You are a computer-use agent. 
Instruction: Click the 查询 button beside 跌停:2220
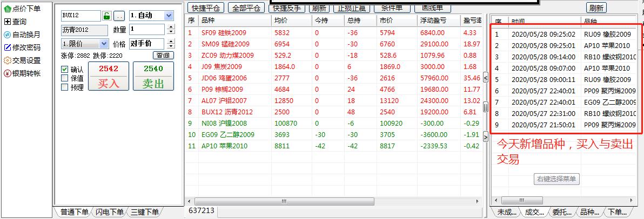click(163, 56)
